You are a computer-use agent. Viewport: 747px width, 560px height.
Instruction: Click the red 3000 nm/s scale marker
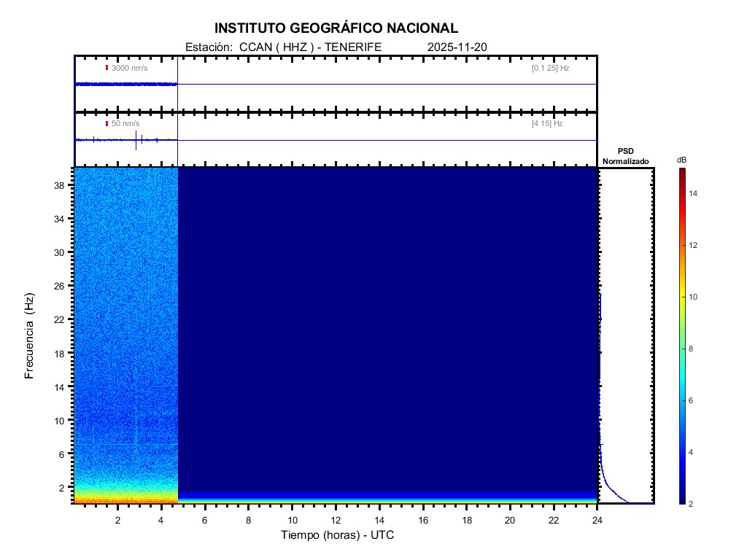[x=107, y=68]
